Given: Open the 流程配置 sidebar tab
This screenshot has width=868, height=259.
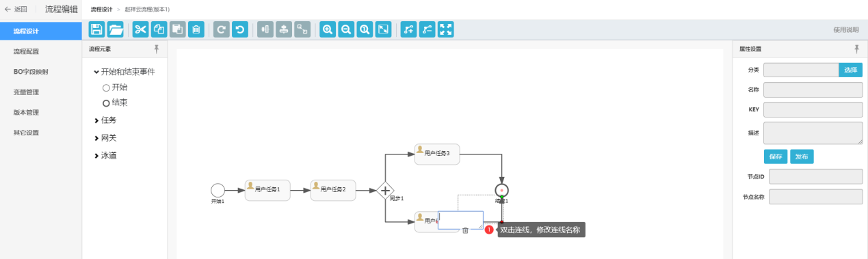Looking at the screenshot, I should (41, 51).
